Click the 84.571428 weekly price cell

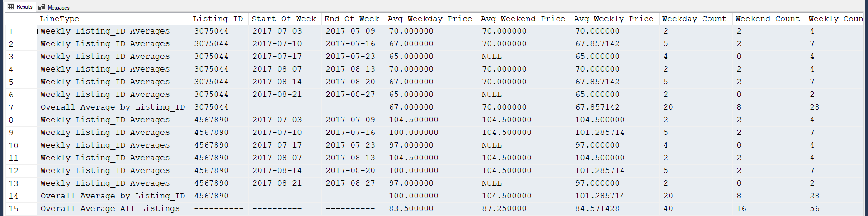click(597, 209)
